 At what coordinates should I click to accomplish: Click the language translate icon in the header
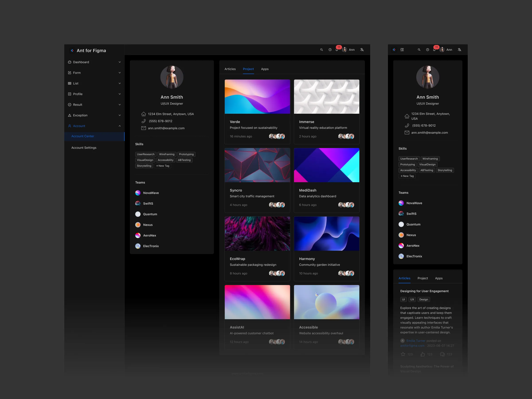point(362,50)
